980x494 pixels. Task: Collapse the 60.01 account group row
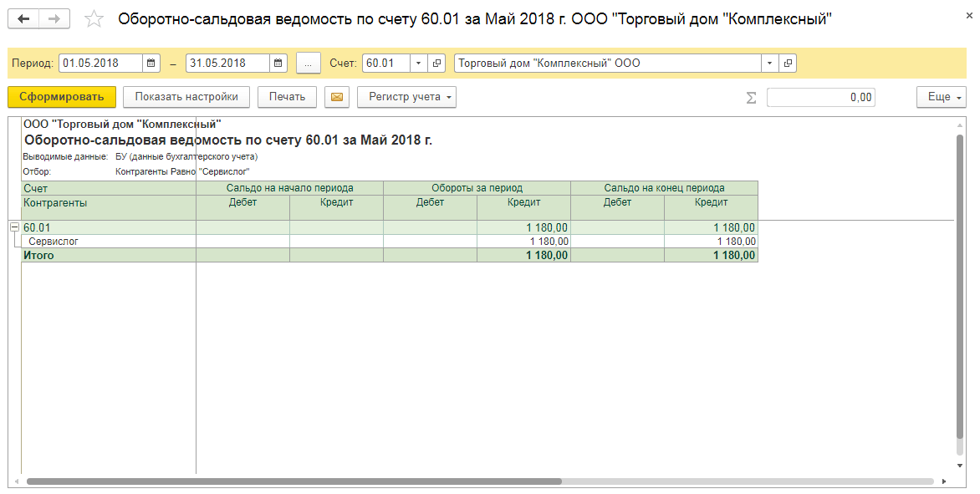pos(14,227)
